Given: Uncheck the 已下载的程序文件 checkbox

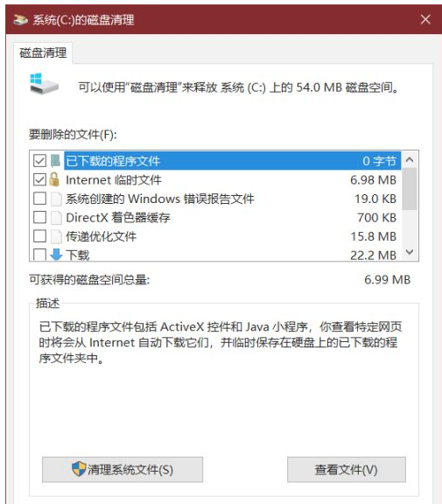Looking at the screenshot, I should tap(40, 160).
